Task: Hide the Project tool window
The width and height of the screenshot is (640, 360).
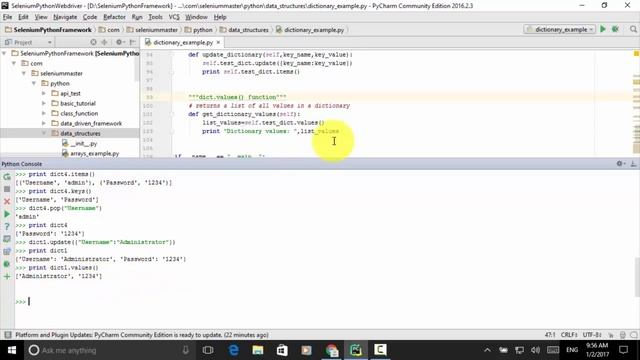Action: click(133, 42)
